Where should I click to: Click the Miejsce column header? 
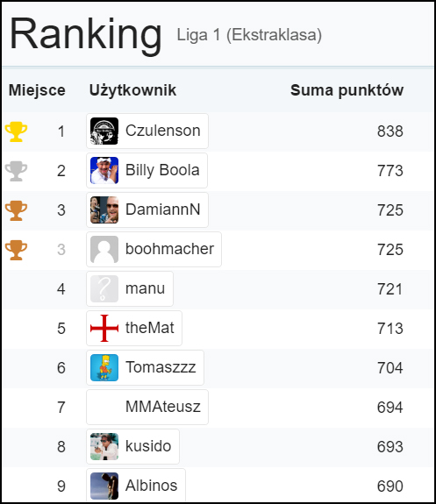point(37,90)
